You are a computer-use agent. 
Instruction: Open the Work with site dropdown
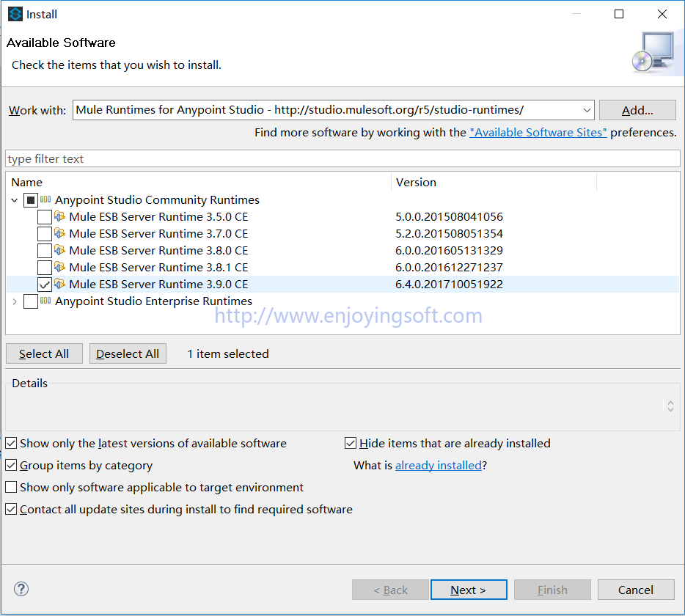pos(587,110)
